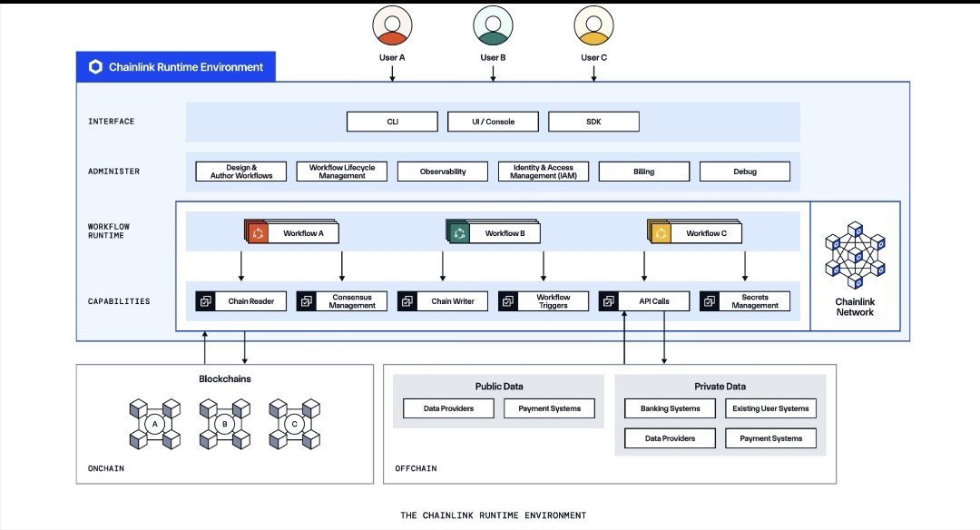Click blockchain B cube icon
Screen dimensions: 980x530
(x=225, y=425)
